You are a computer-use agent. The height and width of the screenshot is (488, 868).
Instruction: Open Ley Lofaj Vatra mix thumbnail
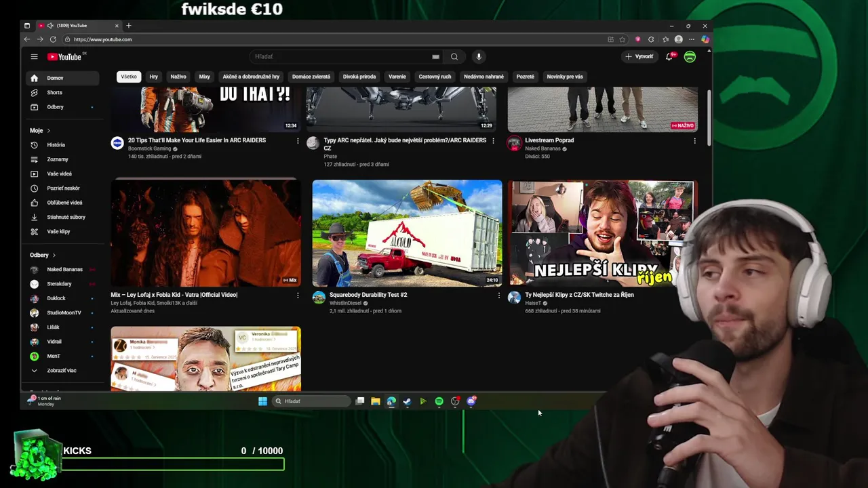(205, 233)
